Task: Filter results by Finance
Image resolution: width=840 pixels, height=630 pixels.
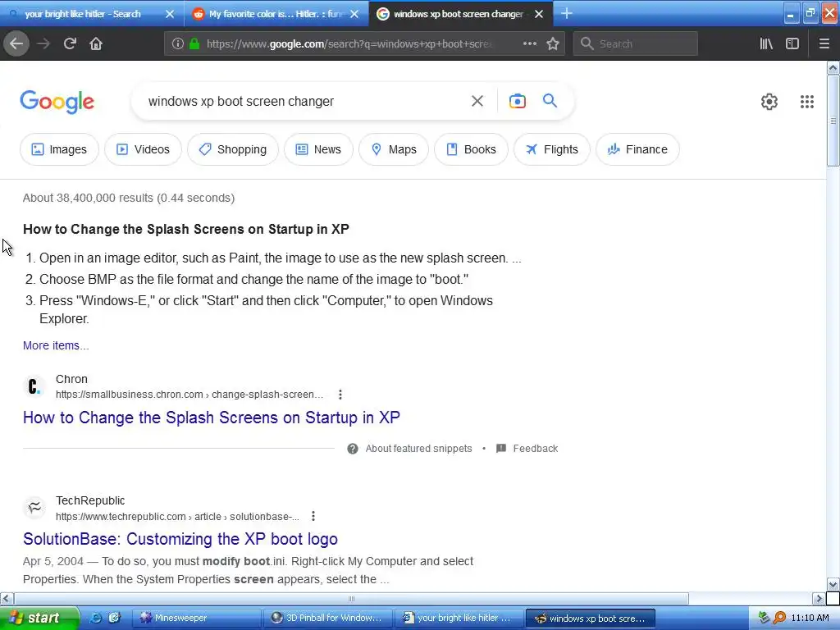Action: [637, 149]
